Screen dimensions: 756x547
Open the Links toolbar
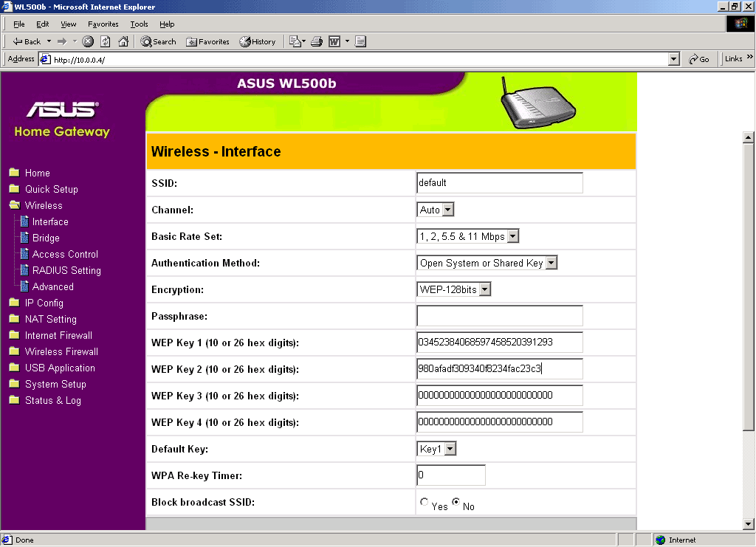click(733, 59)
